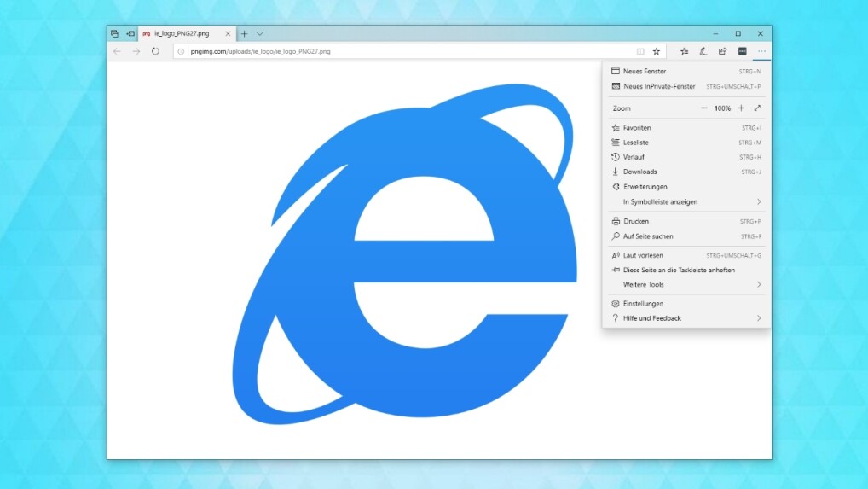
Task: Select Neues Fenster menu entry
Action: (x=686, y=71)
